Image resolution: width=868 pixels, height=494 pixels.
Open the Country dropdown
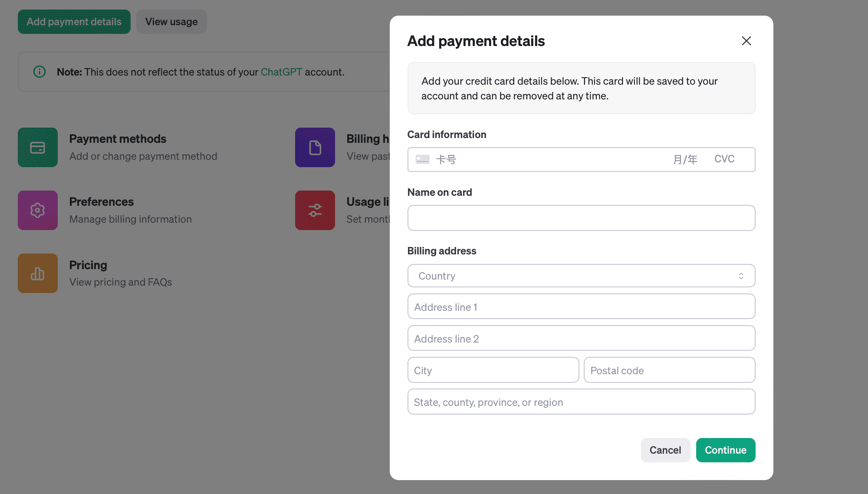[582, 276]
